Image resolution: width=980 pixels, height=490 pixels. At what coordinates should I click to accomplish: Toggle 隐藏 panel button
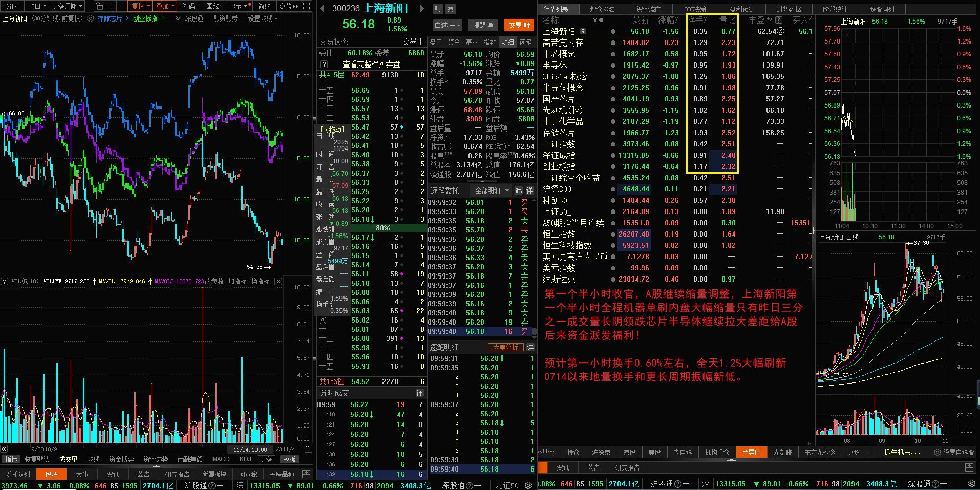click(289, 6)
